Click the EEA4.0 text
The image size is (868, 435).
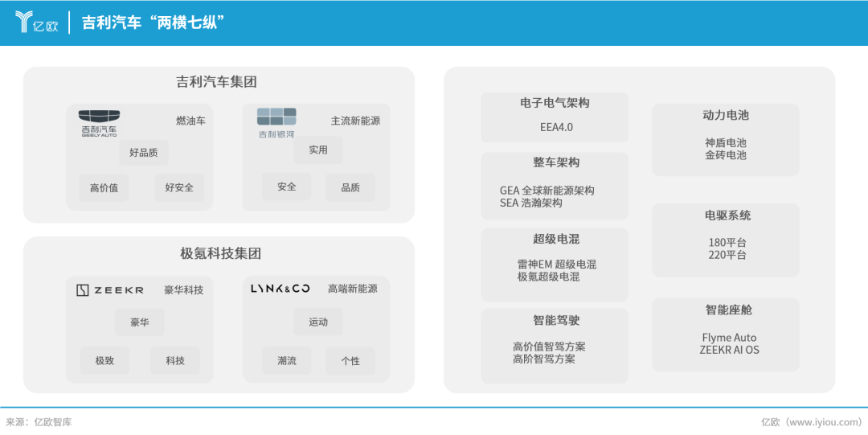556,127
